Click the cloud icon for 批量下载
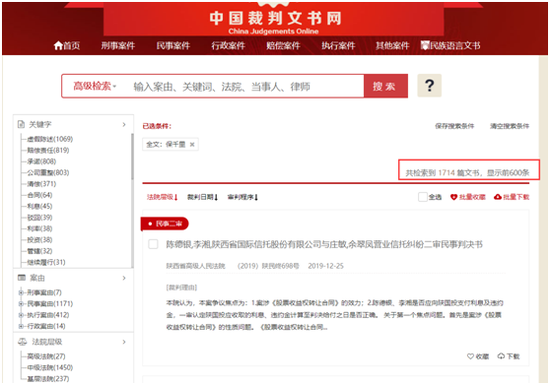The height and width of the screenshot is (385, 550). click(497, 197)
